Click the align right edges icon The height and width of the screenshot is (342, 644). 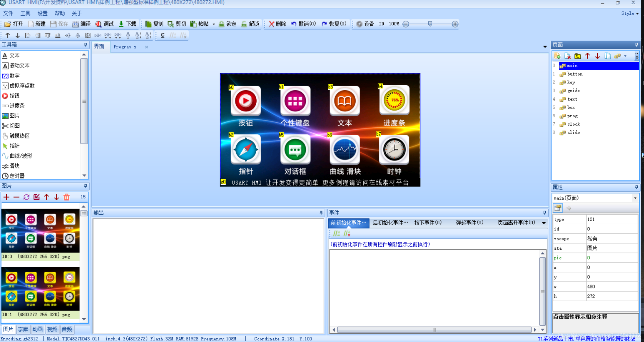[x=38, y=35]
